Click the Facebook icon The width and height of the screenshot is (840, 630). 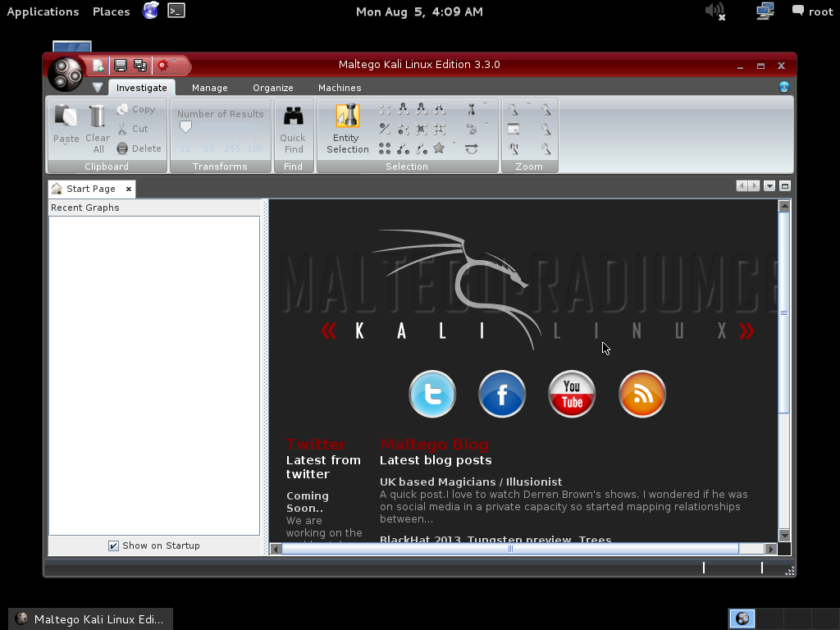(x=502, y=394)
